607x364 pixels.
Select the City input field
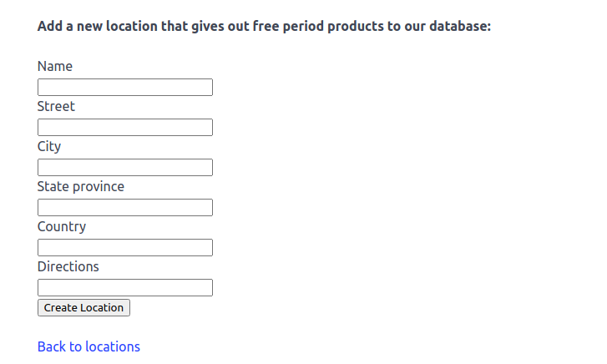pos(125,167)
